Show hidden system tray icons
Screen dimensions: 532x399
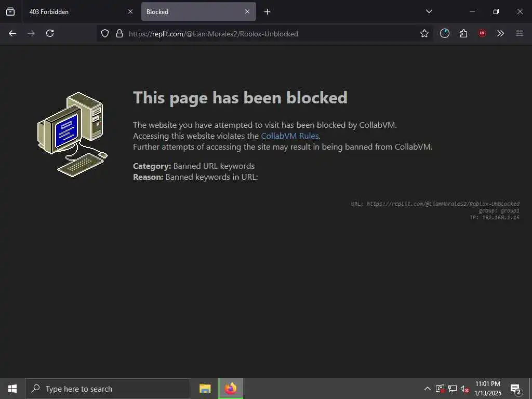coord(428,389)
